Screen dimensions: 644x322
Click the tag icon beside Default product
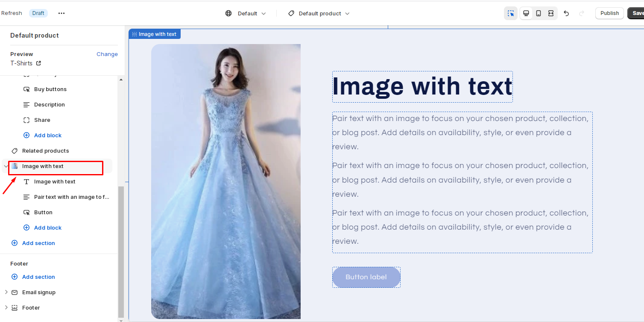tap(291, 13)
